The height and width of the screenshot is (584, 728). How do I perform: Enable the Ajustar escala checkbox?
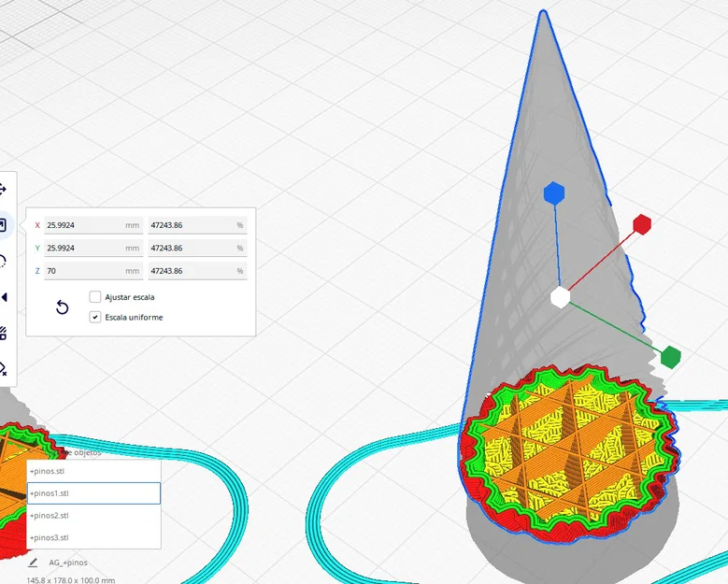(94, 297)
